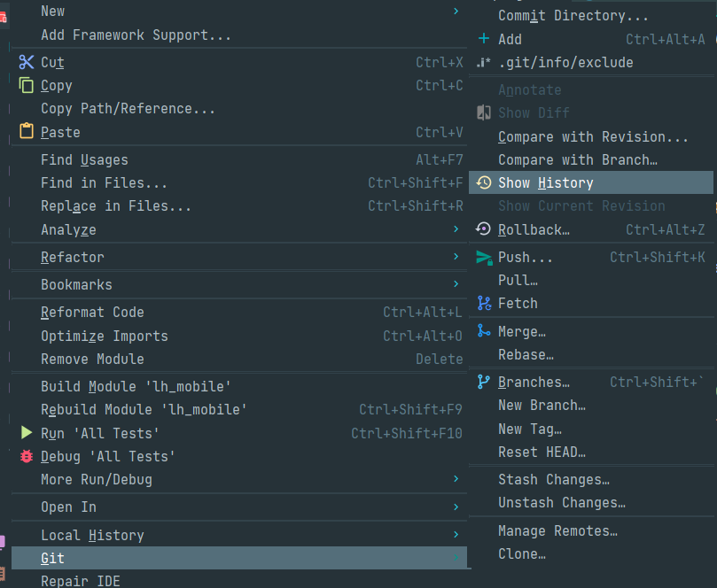Expand the Local History submenu chevron
Screen dimensions: 717x588
tap(456, 535)
